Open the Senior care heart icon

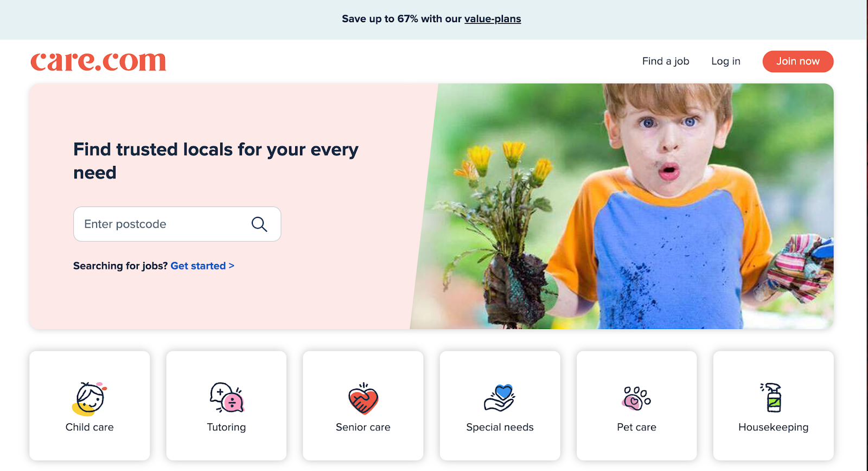click(363, 398)
